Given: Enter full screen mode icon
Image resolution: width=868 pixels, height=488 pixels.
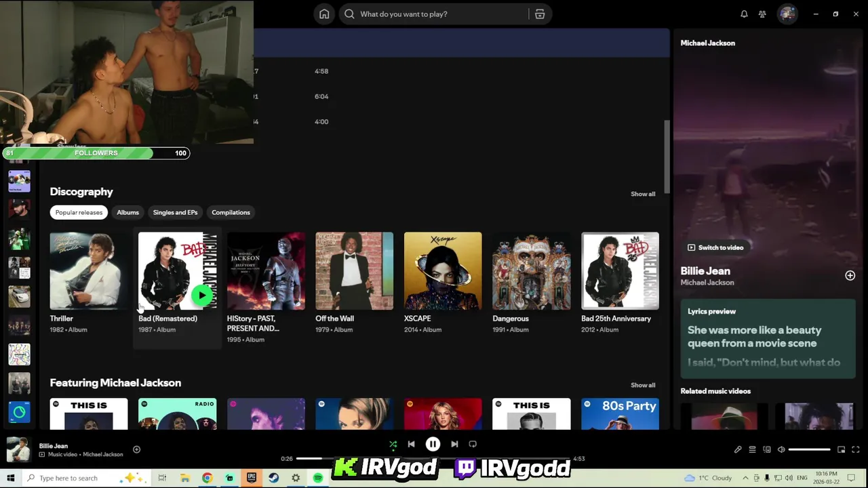Looking at the screenshot, I should click(x=856, y=449).
